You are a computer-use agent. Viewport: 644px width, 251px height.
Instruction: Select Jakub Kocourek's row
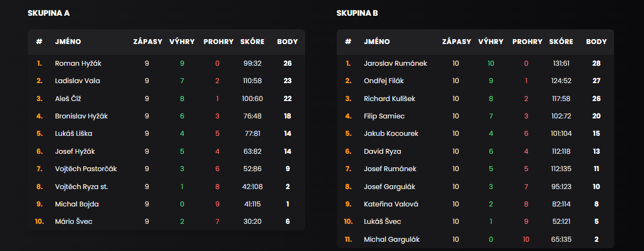475,134
